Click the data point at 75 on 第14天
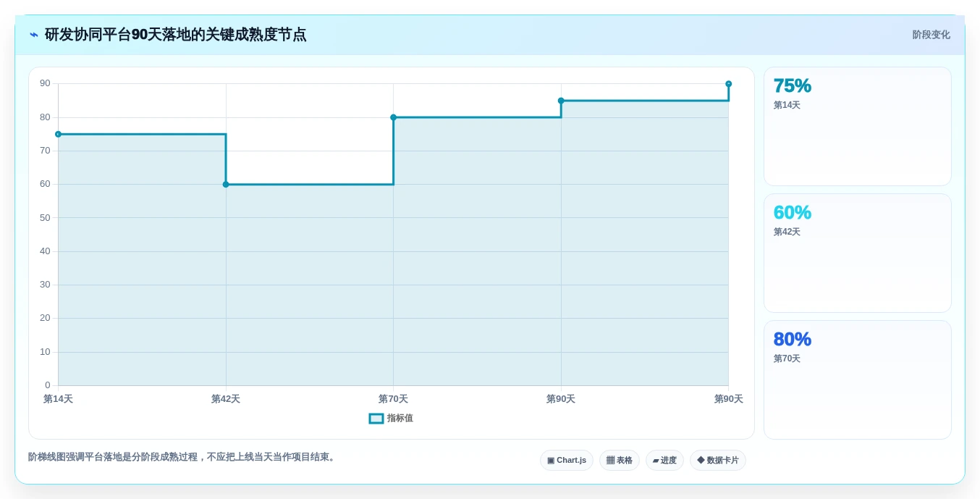The image size is (980, 499). coord(59,134)
